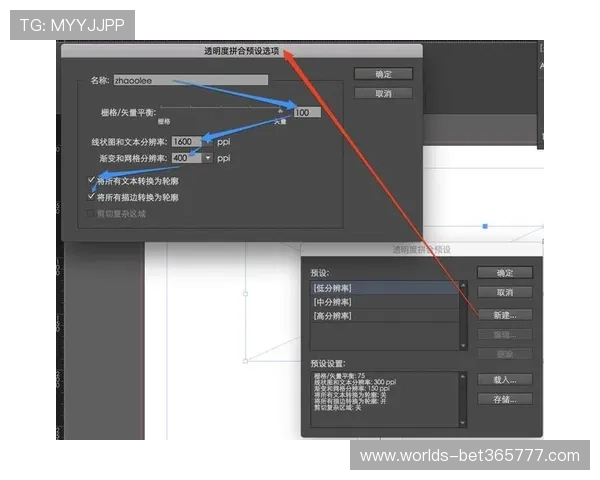600x480 pixels.
Task: Click the 名称 field containing zhaoolee
Action: tap(190, 80)
